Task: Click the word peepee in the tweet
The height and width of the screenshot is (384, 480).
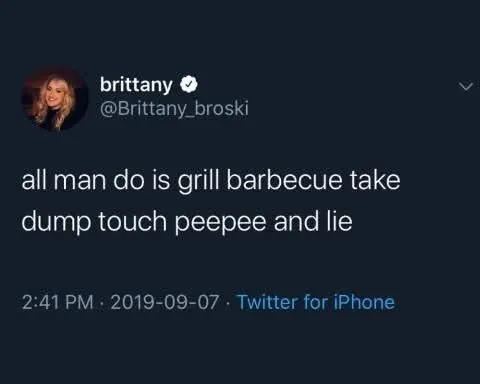Action: click(x=220, y=222)
